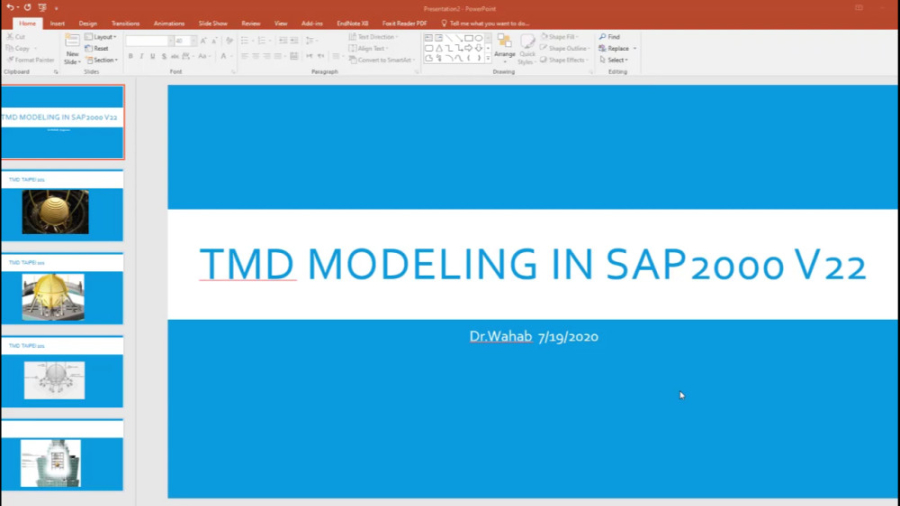This screenshot has width=900, height=506.
Task: Switch to the Slide Show tab
Action: point(213,24)
